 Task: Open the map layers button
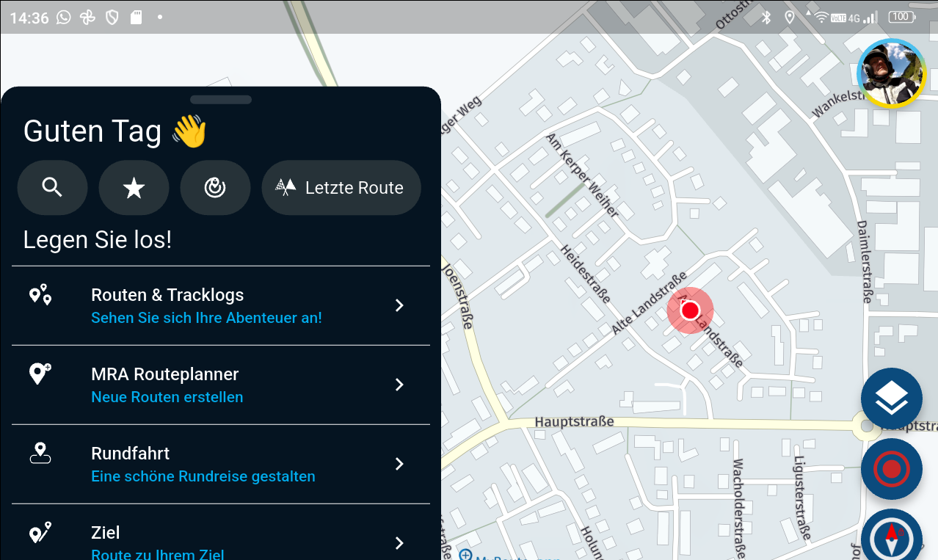pyautogui.click(x=891, y=399)
